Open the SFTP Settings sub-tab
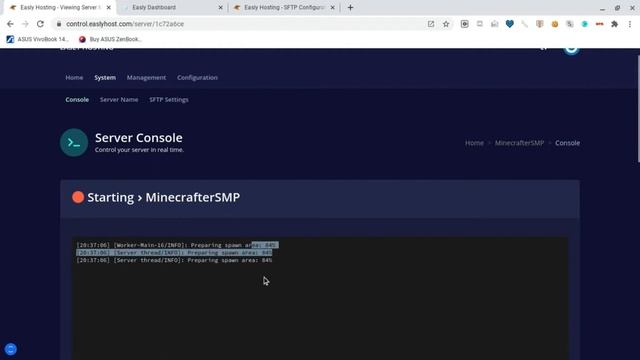Viewport: 640px width, 360px height. pyautogui.click(x=169, y=100)
